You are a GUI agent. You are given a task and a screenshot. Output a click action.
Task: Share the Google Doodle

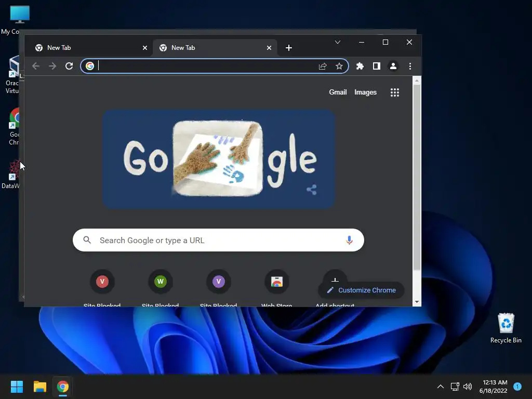[312, 190]
